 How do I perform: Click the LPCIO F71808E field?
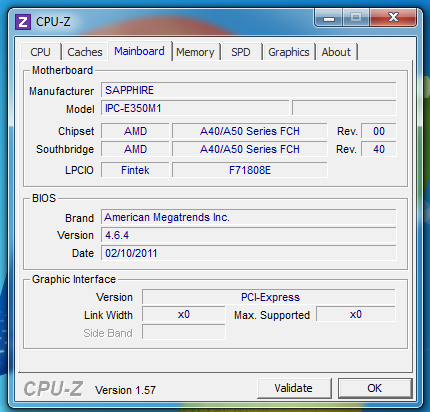click(x=250, y=170)
